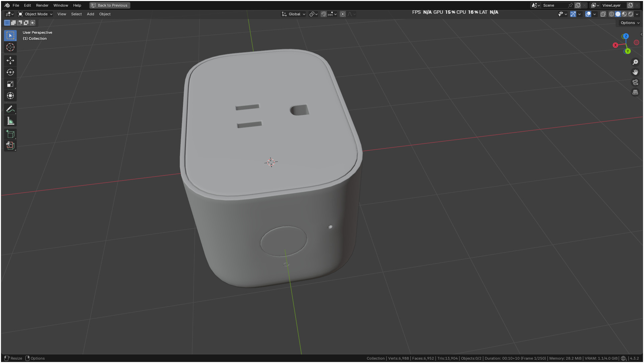Click the Blender logo menu icon
This screenshot has width=644, height=363.
point(7,5)
